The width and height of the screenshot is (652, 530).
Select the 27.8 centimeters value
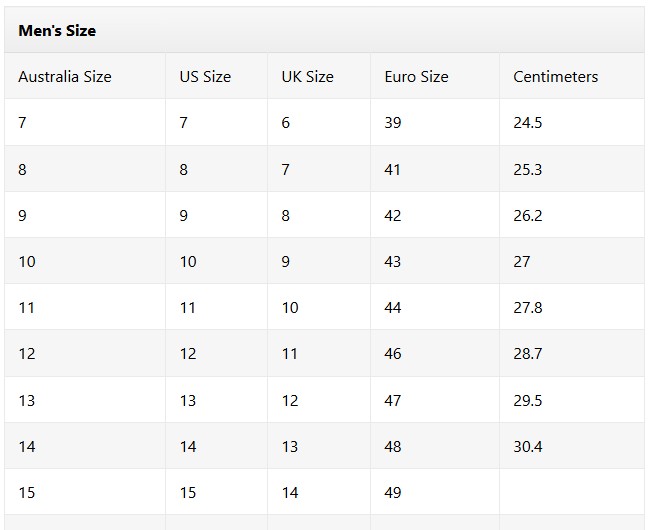tap(528, 308)
